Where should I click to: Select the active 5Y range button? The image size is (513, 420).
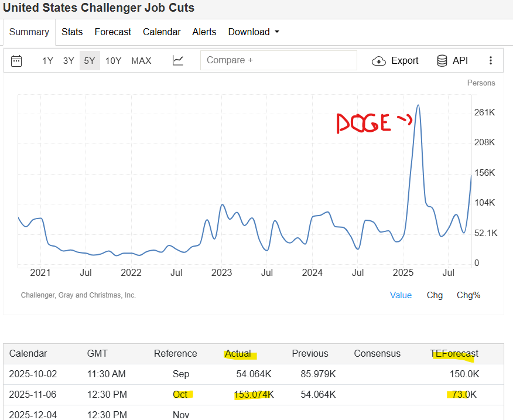click(x=90, y=61)
